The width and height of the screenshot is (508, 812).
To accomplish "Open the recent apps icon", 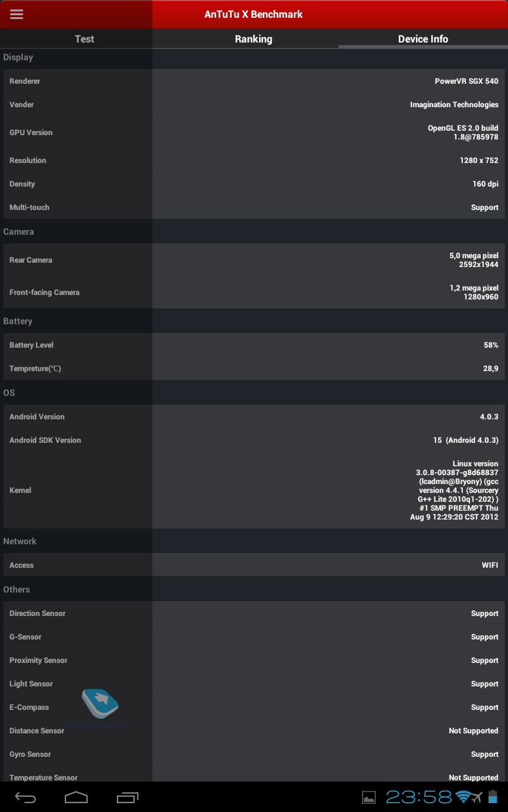I will (x=127, y=797).
